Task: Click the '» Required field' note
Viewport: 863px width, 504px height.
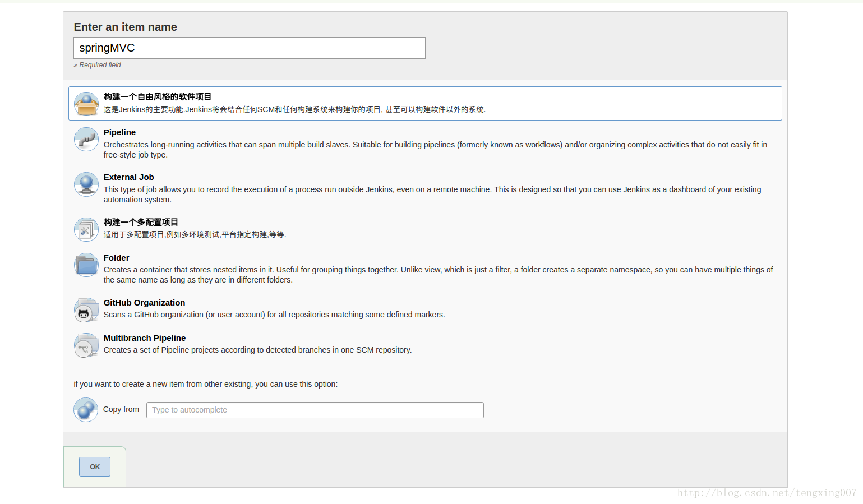Action: pyautogui.click(x=97, y=65)
